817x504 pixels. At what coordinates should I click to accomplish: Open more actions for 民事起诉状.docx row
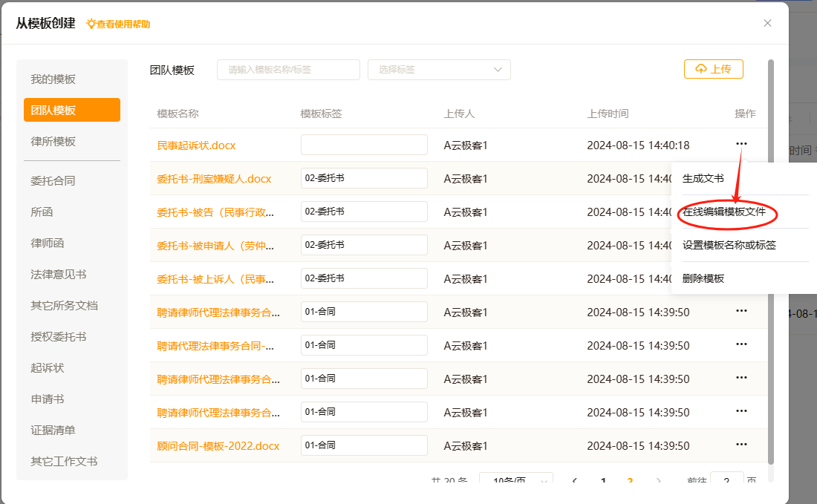tap(741, 144)
